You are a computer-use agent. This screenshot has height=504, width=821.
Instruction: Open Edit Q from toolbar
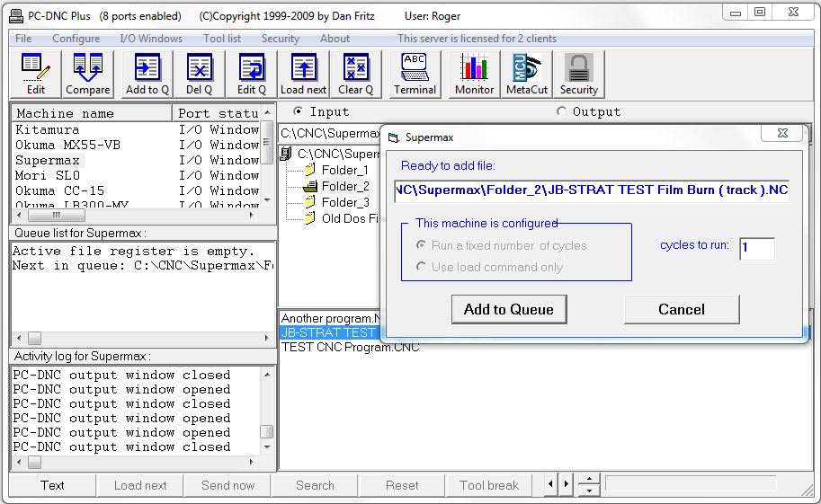[x=252, y=75]
